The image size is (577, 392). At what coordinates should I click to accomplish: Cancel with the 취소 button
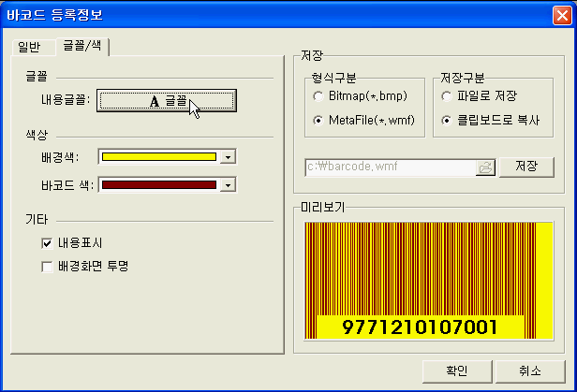point(530,371)
